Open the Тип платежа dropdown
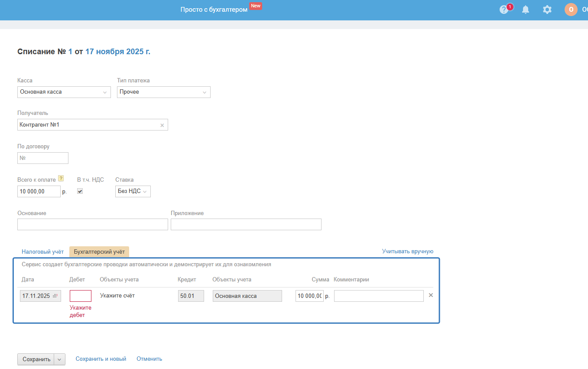 click(x=164, y=92)
